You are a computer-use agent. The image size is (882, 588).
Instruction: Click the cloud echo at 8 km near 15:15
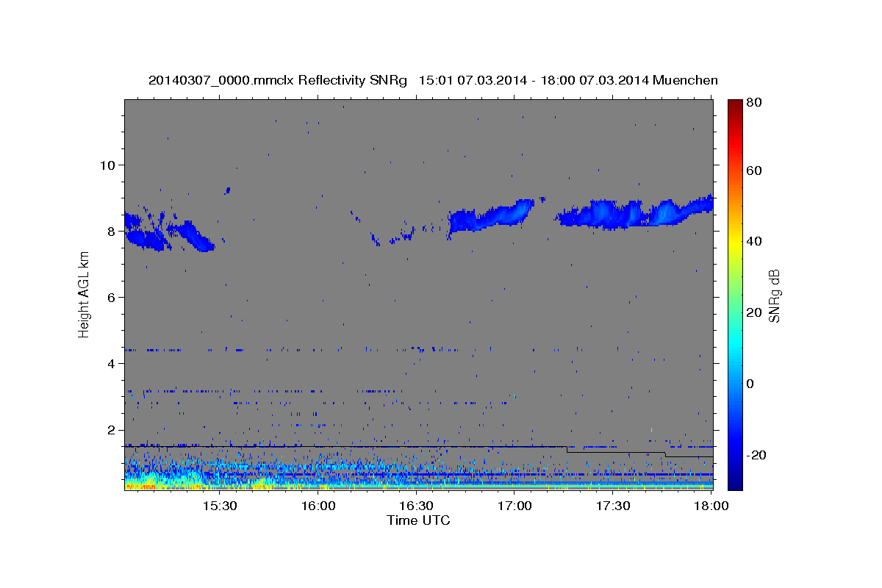pyautogui.click(x=169, y=234)
